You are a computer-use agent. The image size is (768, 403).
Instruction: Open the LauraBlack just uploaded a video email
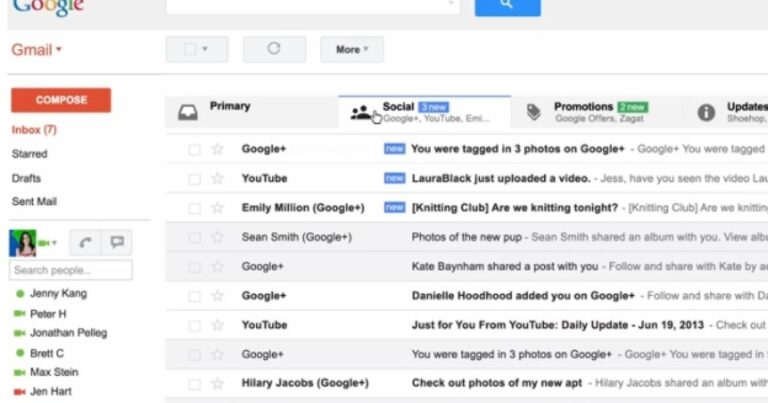click(x=501, y=178)
